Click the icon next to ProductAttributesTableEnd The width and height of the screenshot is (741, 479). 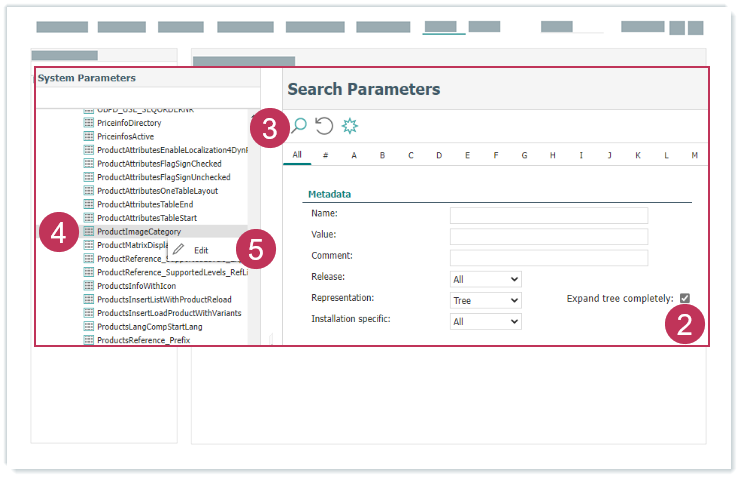[89, 204]
